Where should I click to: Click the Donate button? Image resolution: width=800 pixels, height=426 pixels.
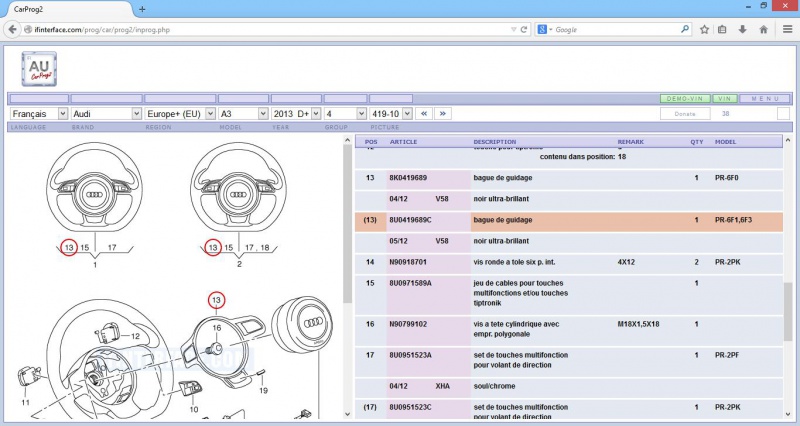coord(685,114)
